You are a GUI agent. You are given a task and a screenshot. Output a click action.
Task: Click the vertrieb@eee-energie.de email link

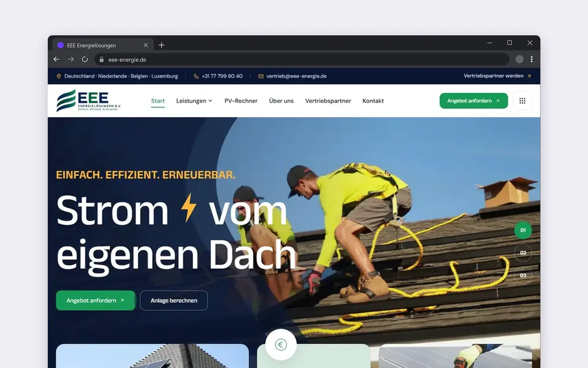click(x=296, y=76)
